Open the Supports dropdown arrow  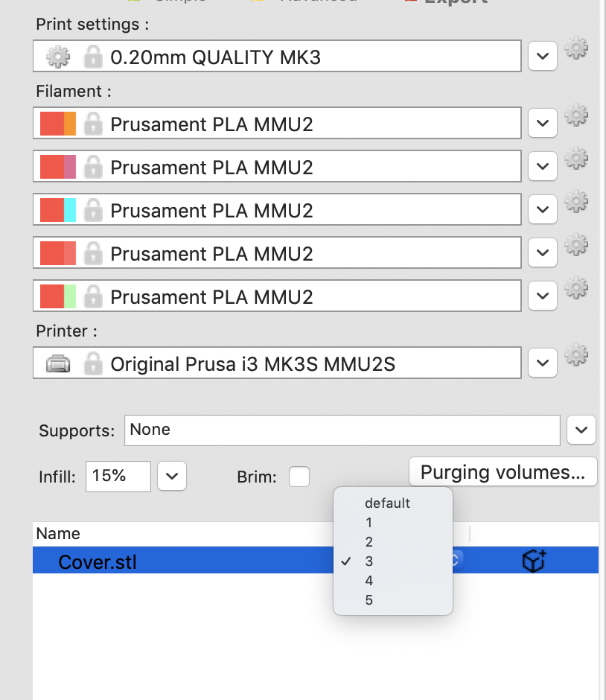(581, 430)
